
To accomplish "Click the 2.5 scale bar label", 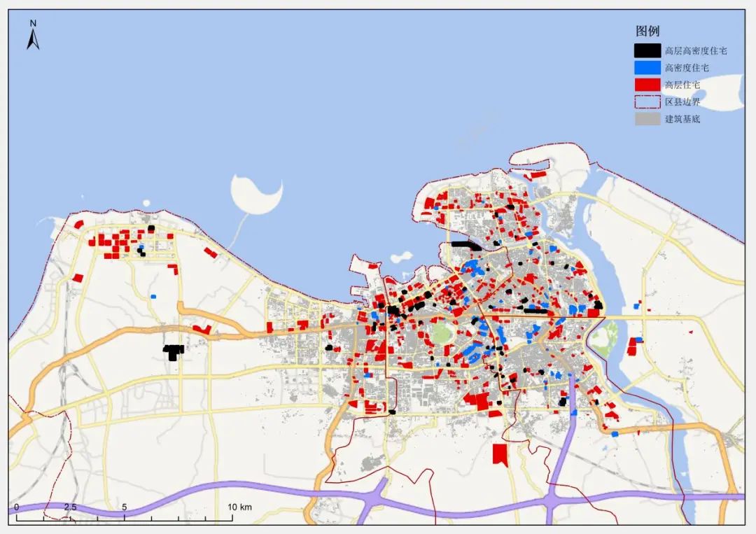I will pos(71,507).
